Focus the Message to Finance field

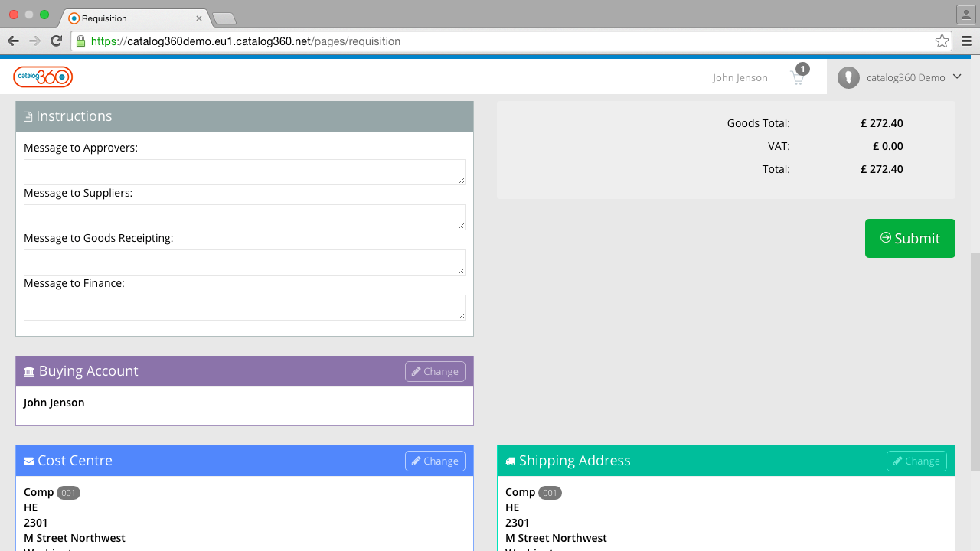tap(244, 308)
